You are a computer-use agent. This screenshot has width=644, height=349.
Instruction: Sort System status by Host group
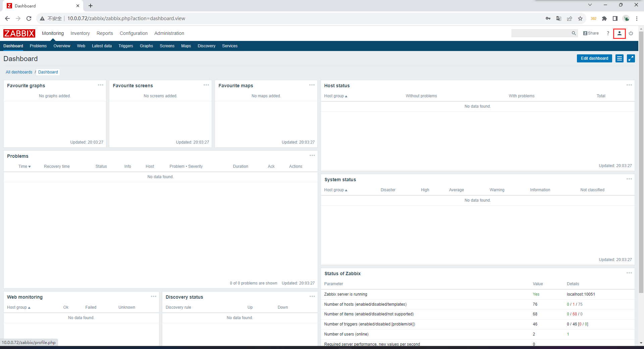tap(336, 190)
